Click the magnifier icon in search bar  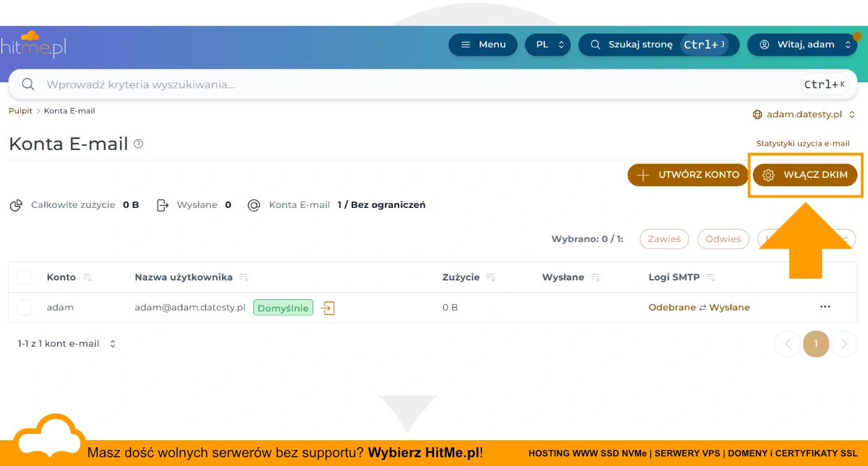29,84
